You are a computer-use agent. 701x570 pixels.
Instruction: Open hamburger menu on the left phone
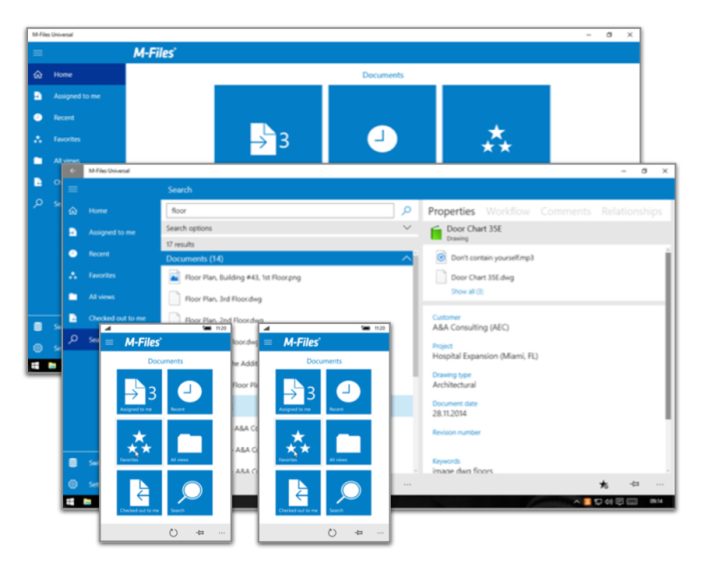109,342
